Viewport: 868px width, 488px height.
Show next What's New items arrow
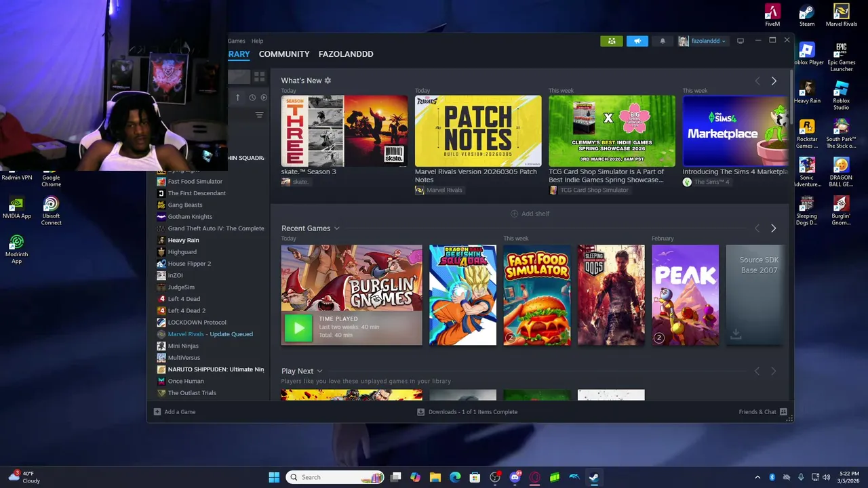click(x=774, y=81)
